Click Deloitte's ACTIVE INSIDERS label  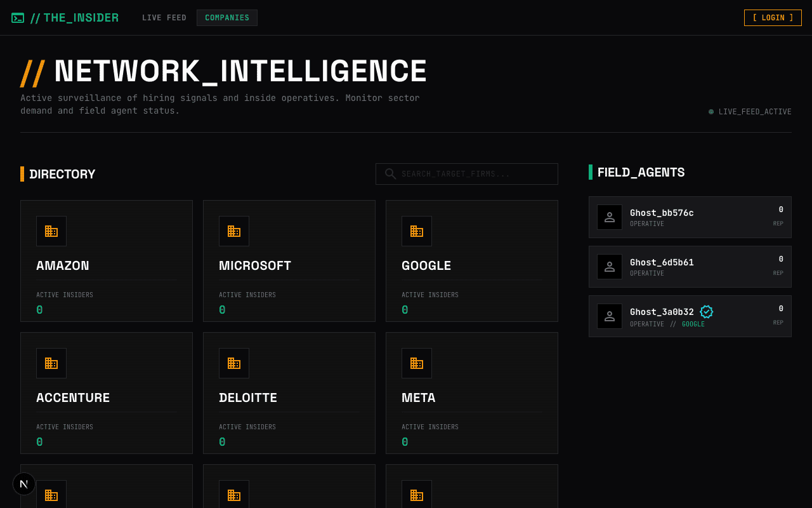click(x=247, y=427)
